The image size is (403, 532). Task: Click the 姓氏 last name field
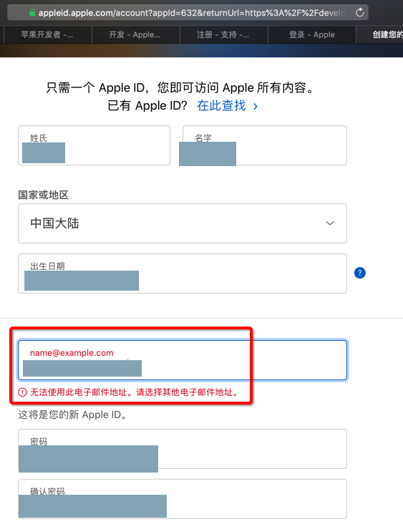[x=94, y=145]
